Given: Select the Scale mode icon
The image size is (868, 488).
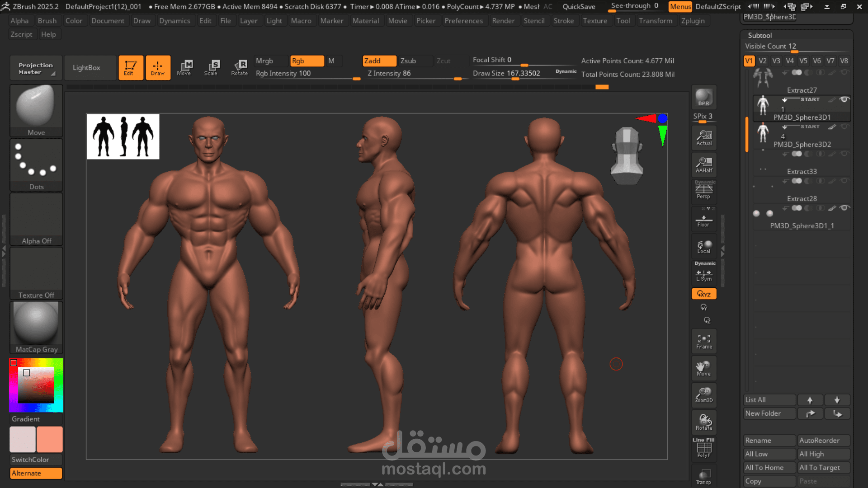Looking at the screenshot, I should click(212, 67).
